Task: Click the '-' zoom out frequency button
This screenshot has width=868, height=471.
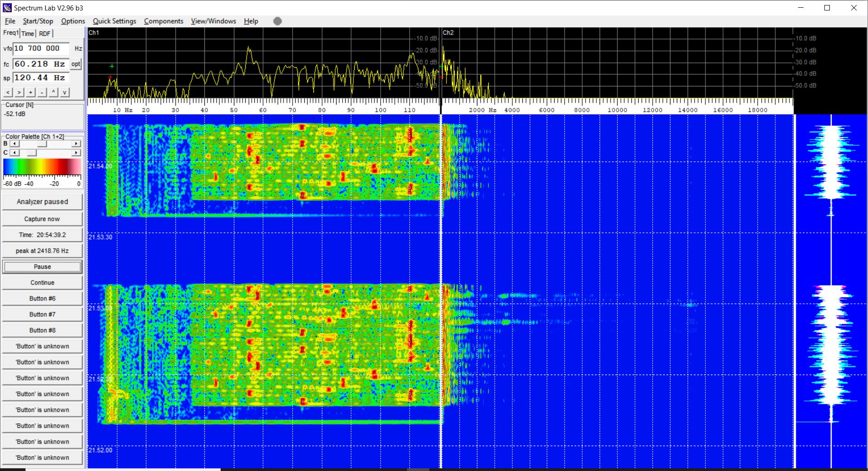Action: (x=42, y=92)
